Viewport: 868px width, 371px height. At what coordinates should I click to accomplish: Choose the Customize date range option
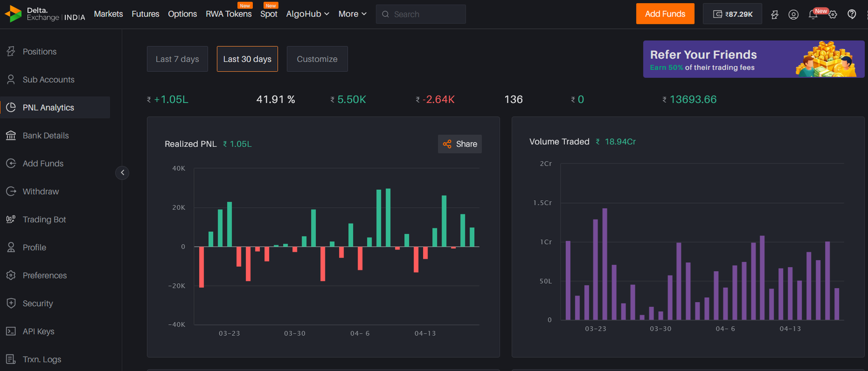click(x=317, y=59)
